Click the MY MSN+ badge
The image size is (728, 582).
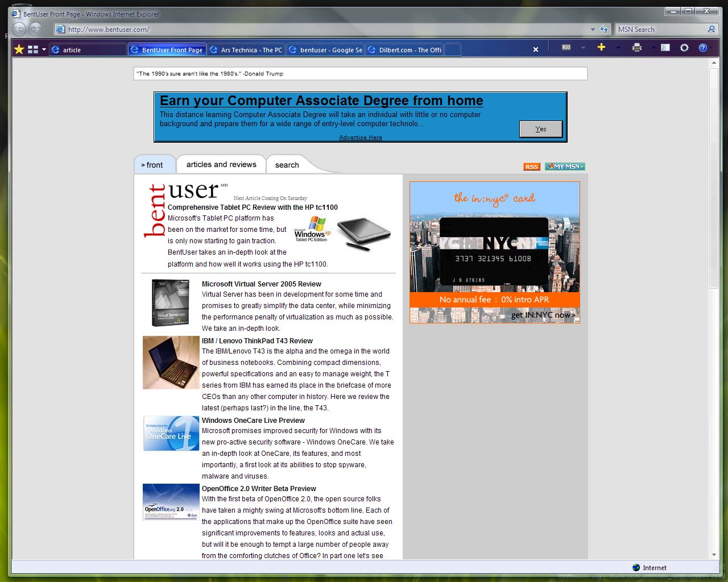tap(565, 167)
